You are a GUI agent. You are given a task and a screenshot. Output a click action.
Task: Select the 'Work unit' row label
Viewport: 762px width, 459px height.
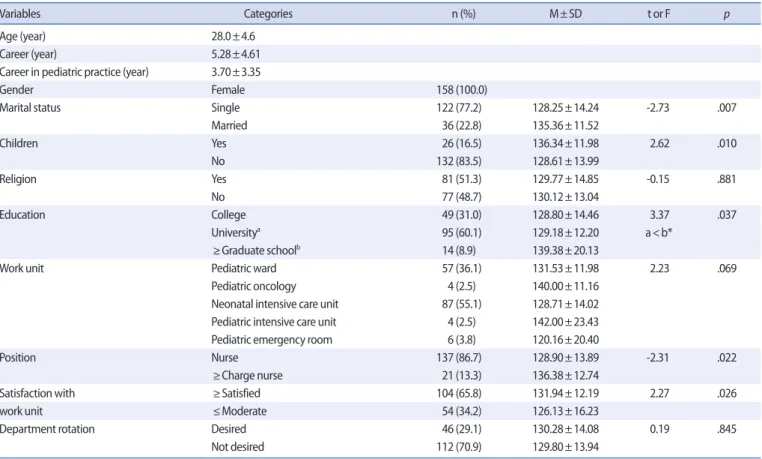coord(22,269)
